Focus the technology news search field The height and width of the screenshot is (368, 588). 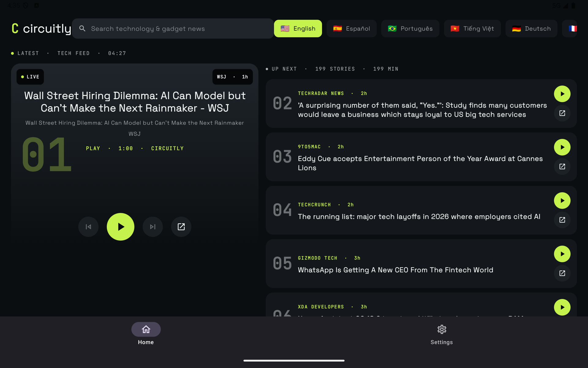[x=173, y=29]
